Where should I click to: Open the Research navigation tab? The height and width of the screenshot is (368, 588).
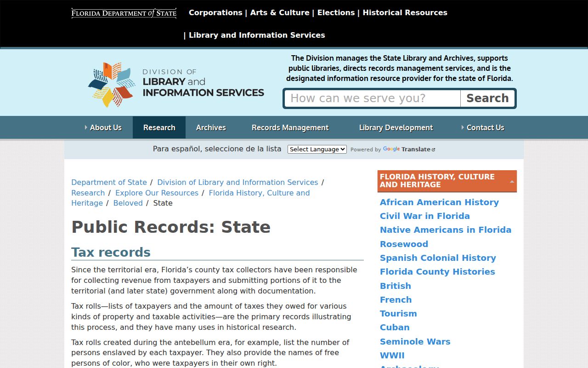pos(159,127)
